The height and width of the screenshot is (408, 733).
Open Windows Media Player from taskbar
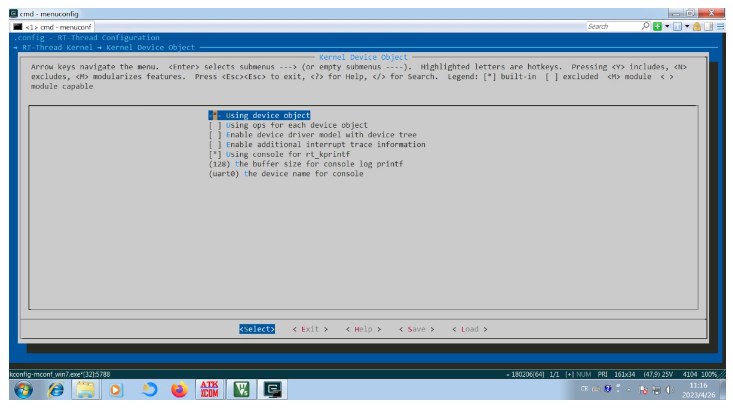115,389
